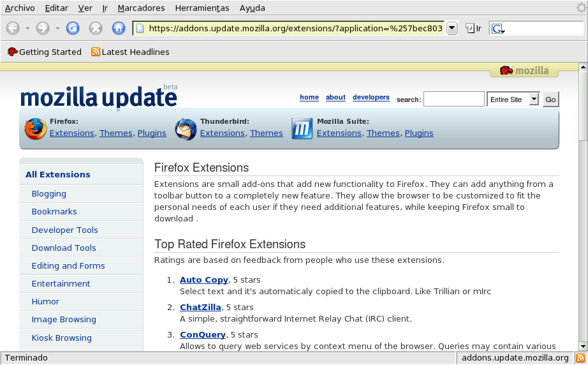The height and width of the screenshot is (365, 588).
Task: Open the Forward history dropdown arrow
Action: (57, 28)
